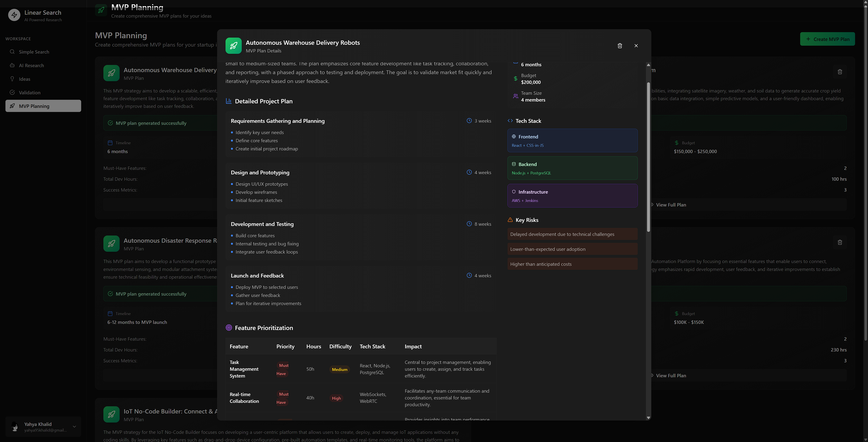Delete the plan using modal trash icon
868x442 pixels.
click(620, 45)
